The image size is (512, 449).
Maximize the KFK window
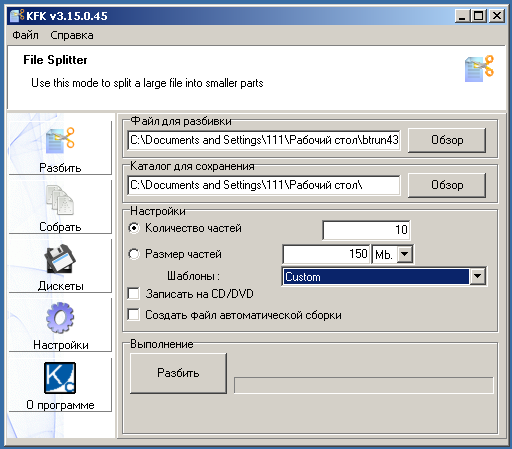479,16
